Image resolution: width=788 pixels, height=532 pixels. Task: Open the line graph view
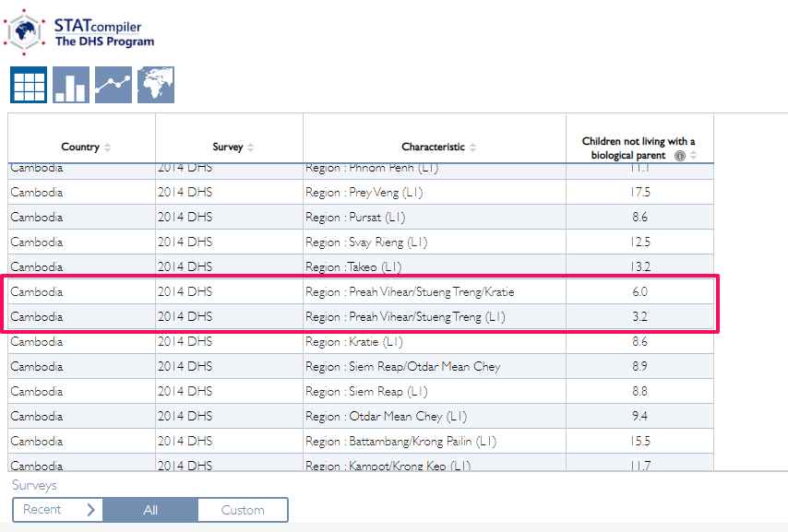[113, 85]
